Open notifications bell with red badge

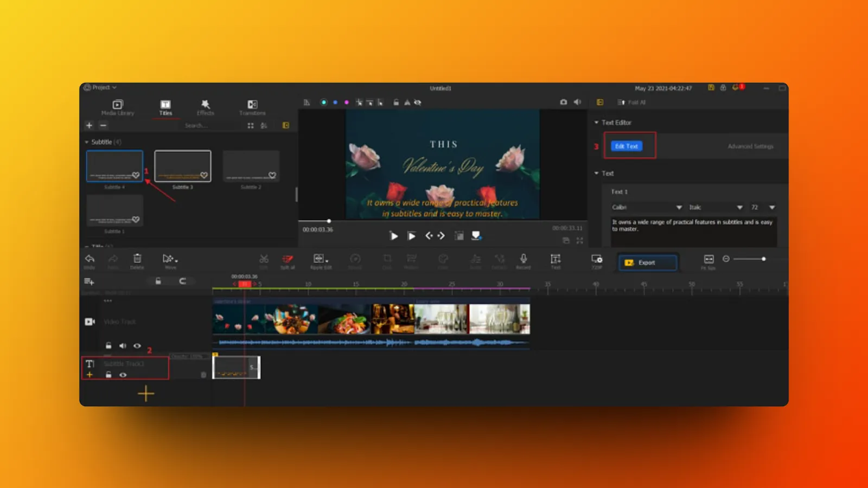point(738,87)
